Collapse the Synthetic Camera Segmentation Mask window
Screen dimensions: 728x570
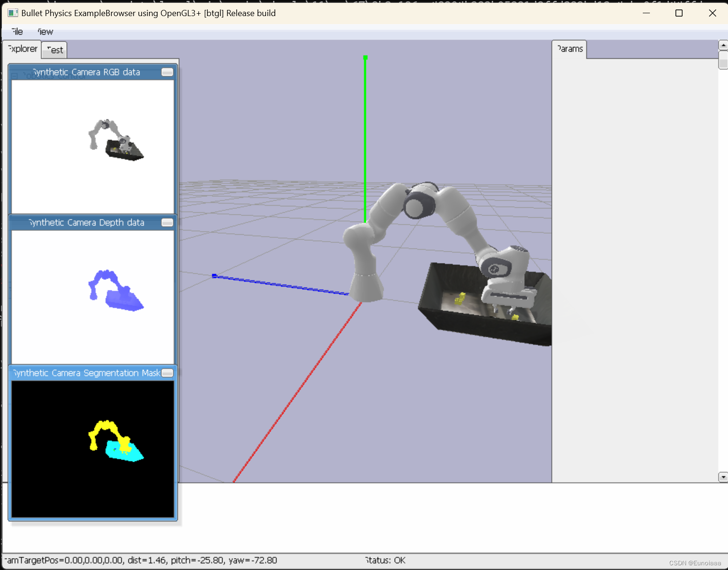[x=167, y=373]
